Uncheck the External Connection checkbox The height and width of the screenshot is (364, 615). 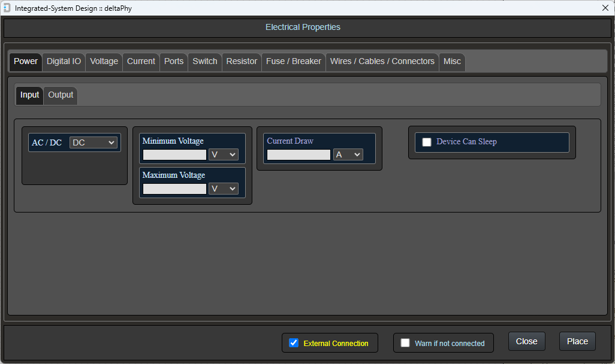pyautogui.click(x=293, y=342)
